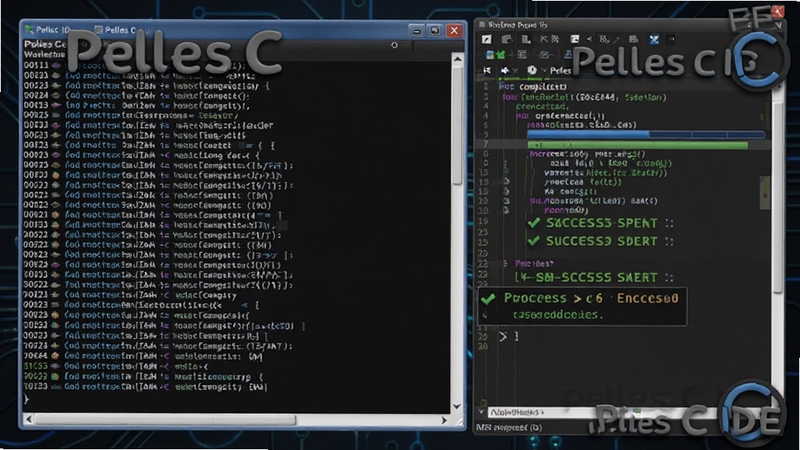Click the green progress bar in the editor
The image size is (800, 450).
(x=638, y=145)
